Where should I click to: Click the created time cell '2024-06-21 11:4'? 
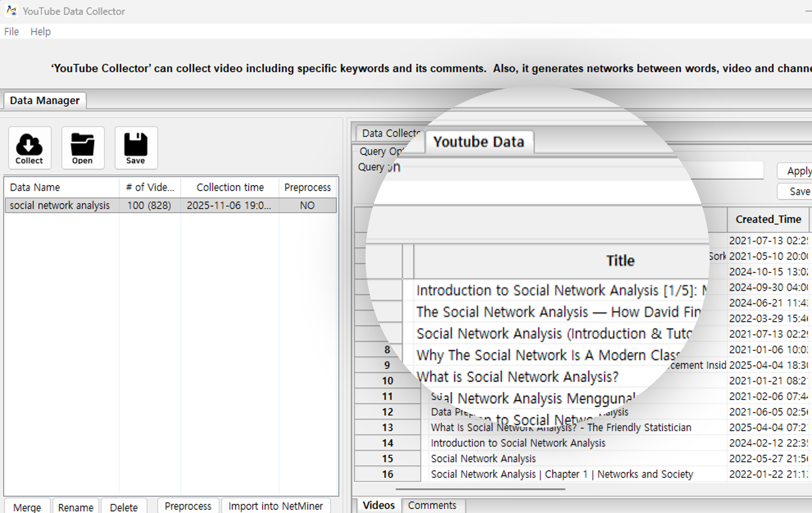768,303
